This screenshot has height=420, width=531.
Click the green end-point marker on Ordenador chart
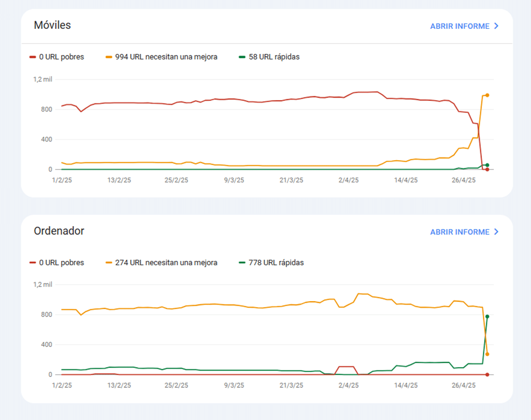pyautogui.click(x=487, y=316)
